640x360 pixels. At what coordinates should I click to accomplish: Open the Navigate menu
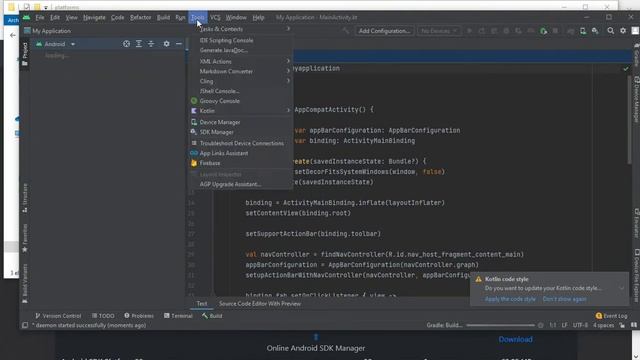94,18
